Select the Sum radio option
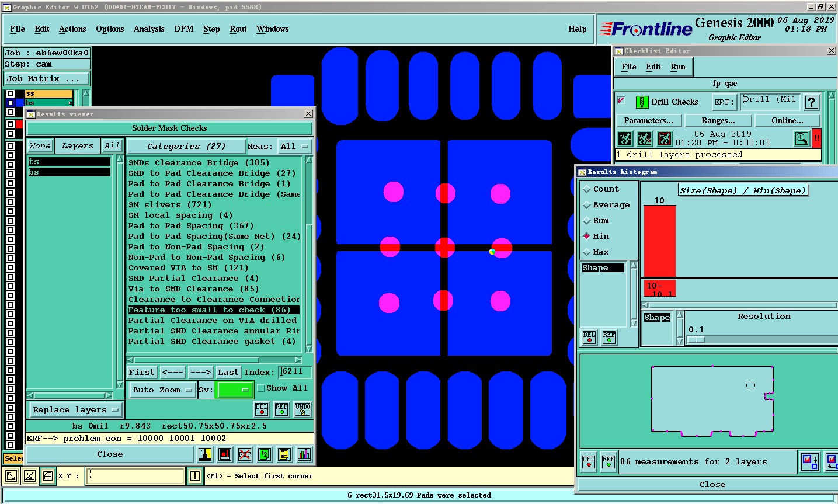This screenshot has height=504, width=838. coord(587,221)
